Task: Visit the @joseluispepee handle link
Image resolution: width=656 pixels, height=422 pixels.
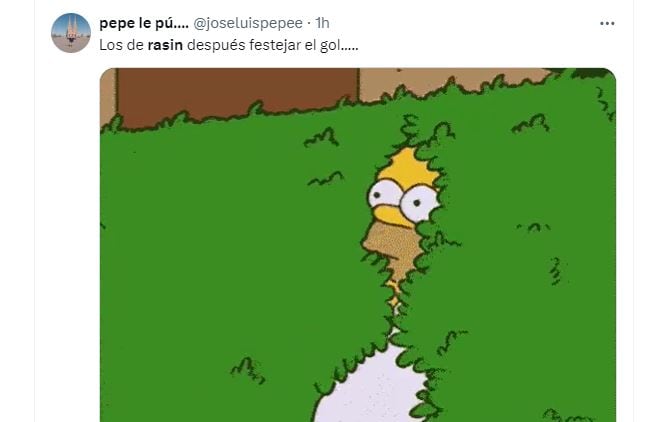Action: coord(248,23)
